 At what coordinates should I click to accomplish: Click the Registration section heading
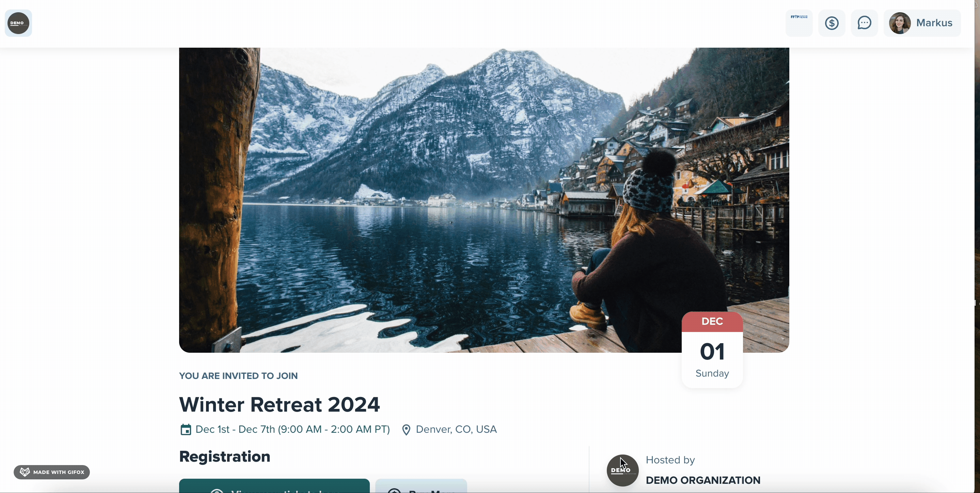coord(225,457)
